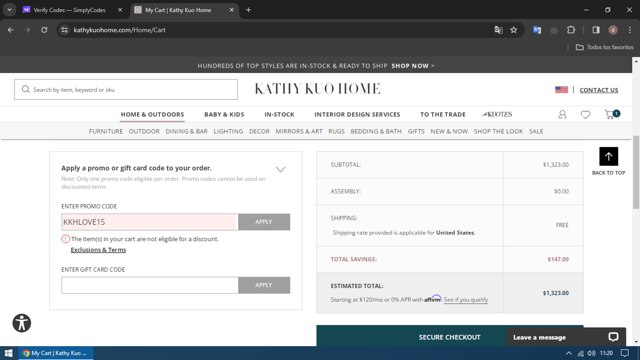This screenshot has width=640, height=360.
Task: Open the Chrome profile avatar
Action: tap(613, 30)
